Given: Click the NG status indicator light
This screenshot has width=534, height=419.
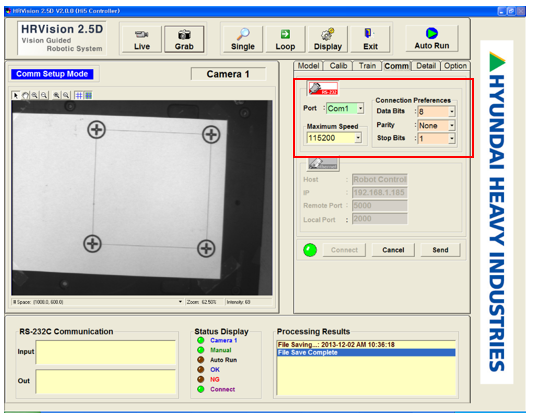Looking at the screenshot, I should click(x=201, y=379).
